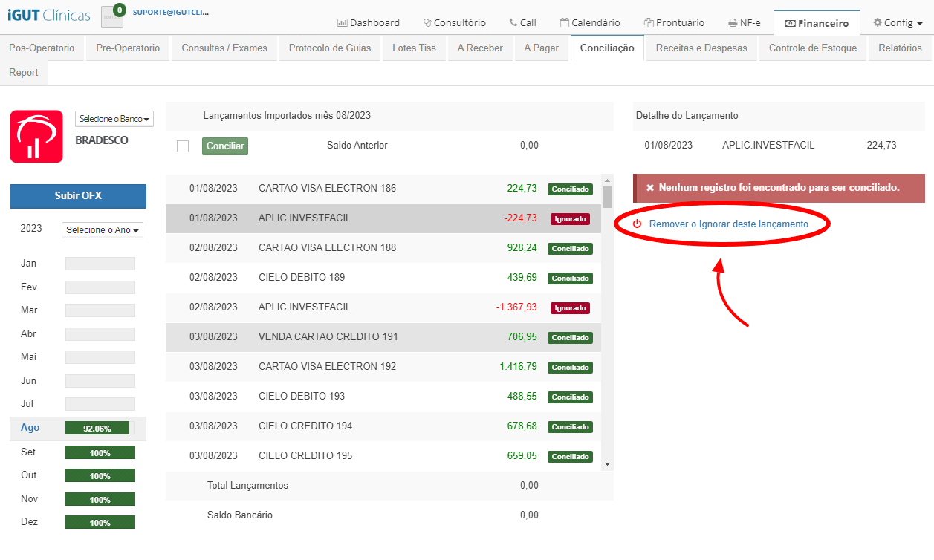Select the CIELO CREDITO 195 entry
The height and width of the screenshot is (560, 934).
click(x=383, y=456)
